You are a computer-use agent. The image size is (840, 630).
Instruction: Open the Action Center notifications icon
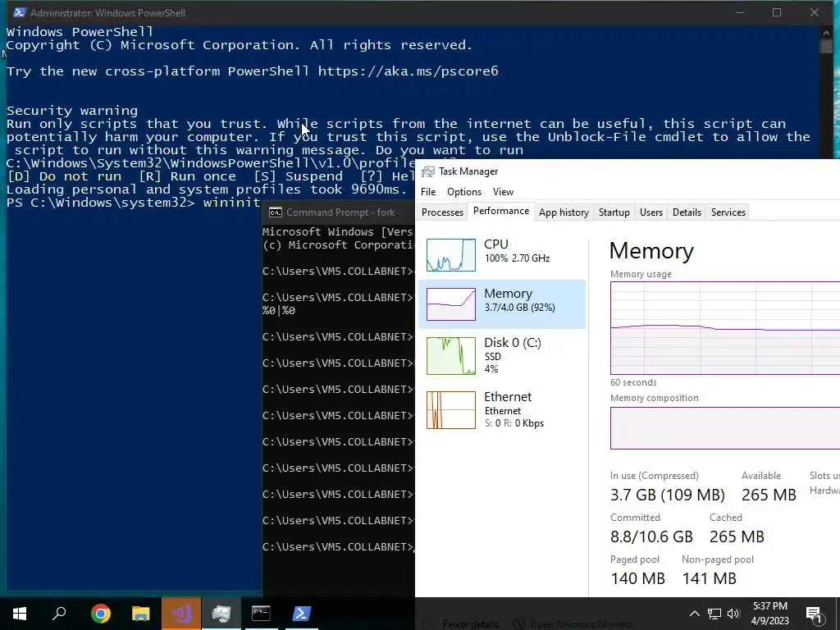pyautogui.click(x=814, y=614)
